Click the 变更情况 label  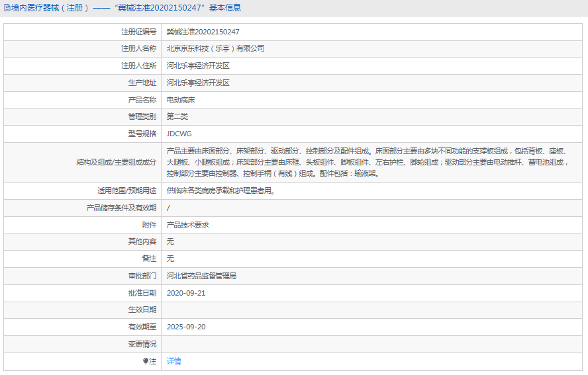[x=142, y=344]
